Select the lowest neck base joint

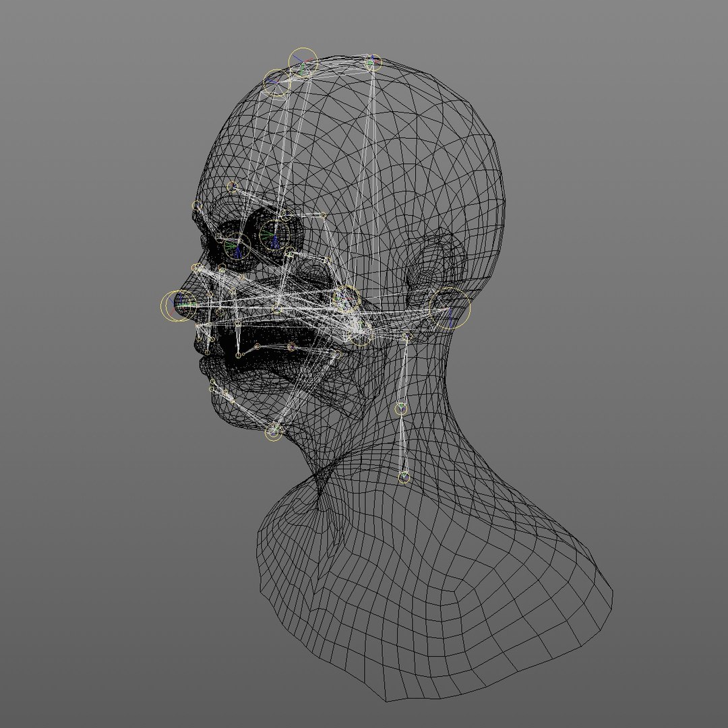point(404,477)
